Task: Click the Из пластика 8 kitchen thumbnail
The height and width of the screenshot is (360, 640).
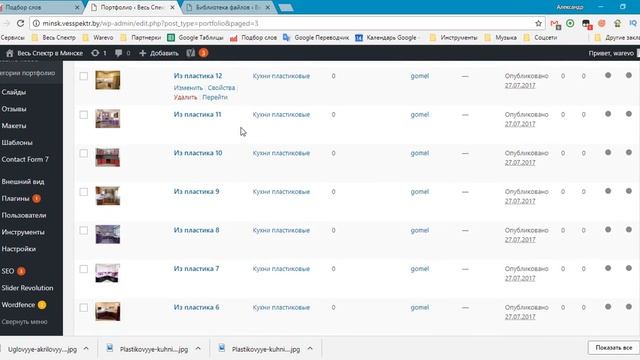Action: pyautogui.click(x=108, y=234)
